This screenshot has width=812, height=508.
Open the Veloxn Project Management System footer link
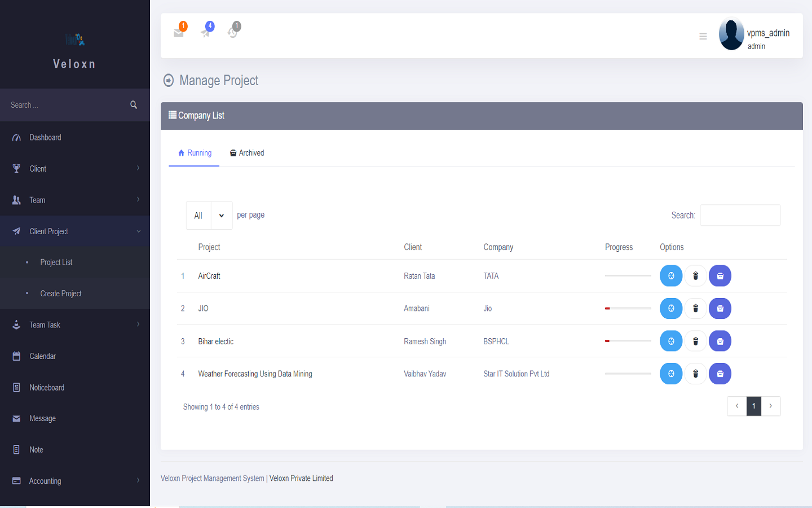pyautogui.click(x=212, y=478)
